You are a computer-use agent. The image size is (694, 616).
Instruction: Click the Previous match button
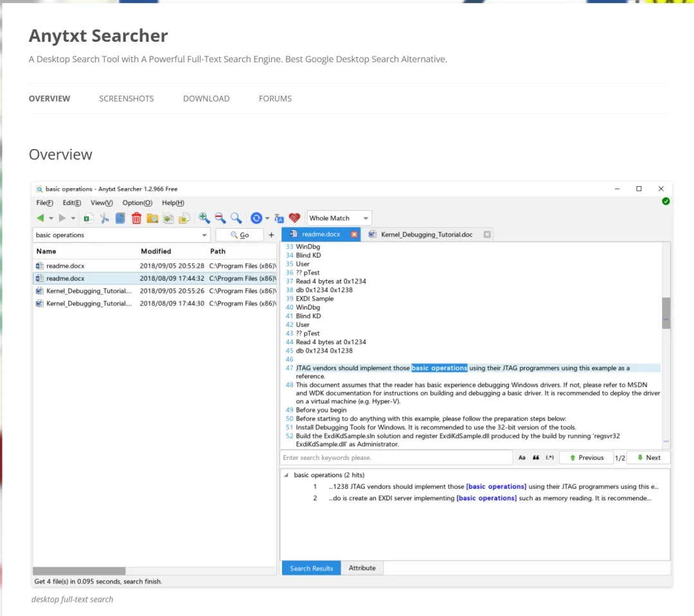(x=586, y=457)
